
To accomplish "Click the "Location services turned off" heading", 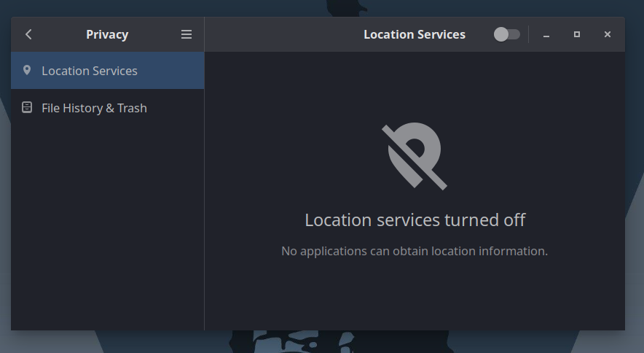I will [x=415, y=220].
